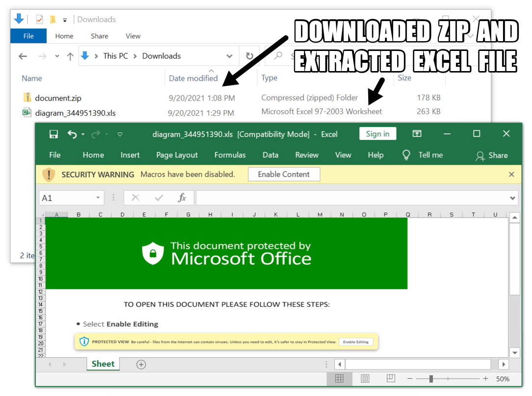Click inside the formula bar field

pyautogui.click(x=352, y=198)
